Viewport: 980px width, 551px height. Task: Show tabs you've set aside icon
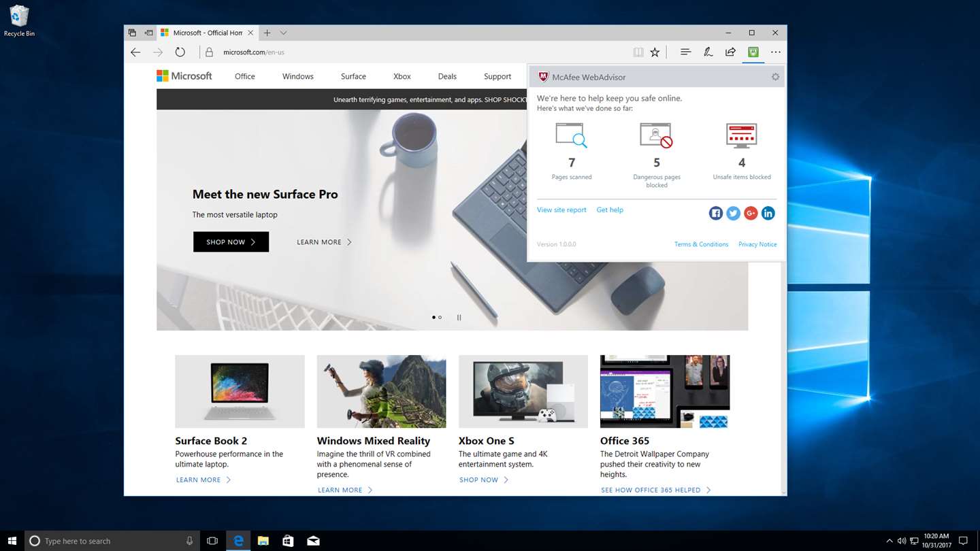[x=132, y=33]
